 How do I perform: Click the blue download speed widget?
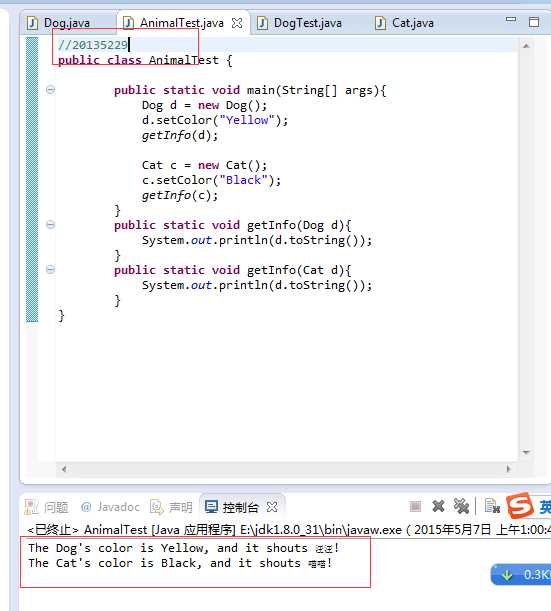(521, 575)
